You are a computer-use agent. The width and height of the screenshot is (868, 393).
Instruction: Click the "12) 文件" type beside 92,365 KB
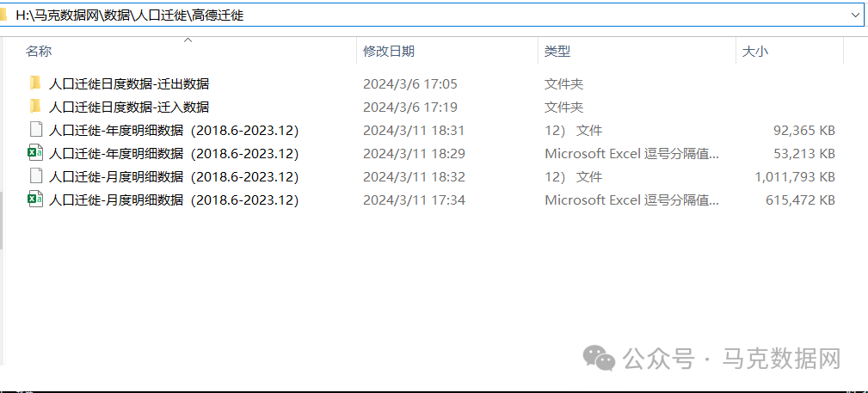click(574, 131)
